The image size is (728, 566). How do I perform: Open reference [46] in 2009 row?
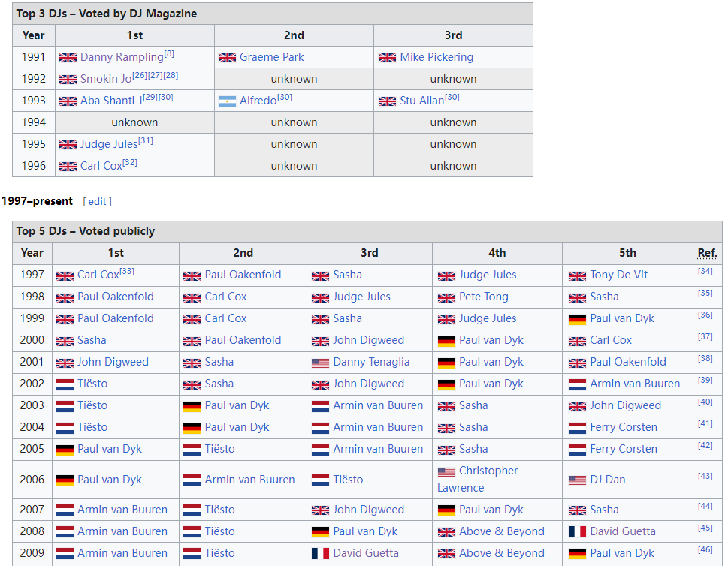(x=705, y=549)
